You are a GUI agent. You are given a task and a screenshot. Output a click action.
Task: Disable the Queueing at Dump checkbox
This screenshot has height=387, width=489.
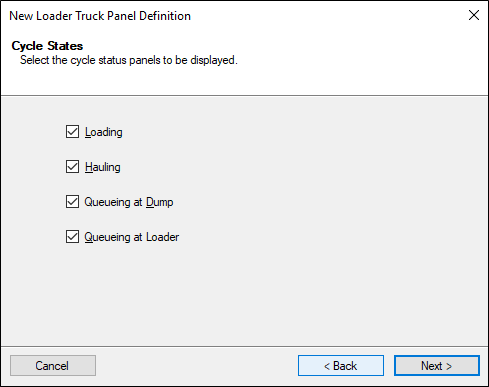tap(72, 202)
